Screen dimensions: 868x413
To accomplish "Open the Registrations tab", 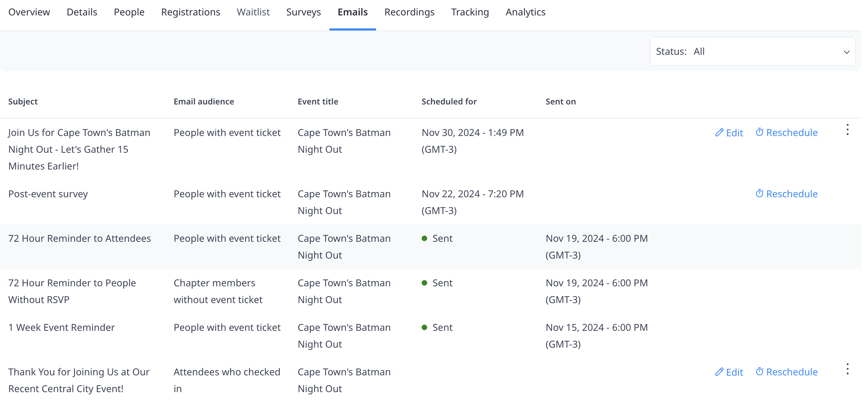I will coord(191,12).
